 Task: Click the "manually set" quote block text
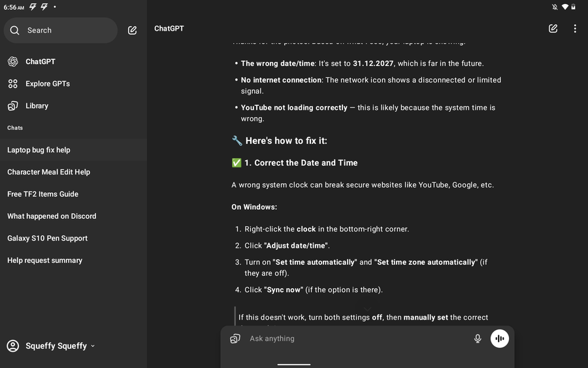425,318
